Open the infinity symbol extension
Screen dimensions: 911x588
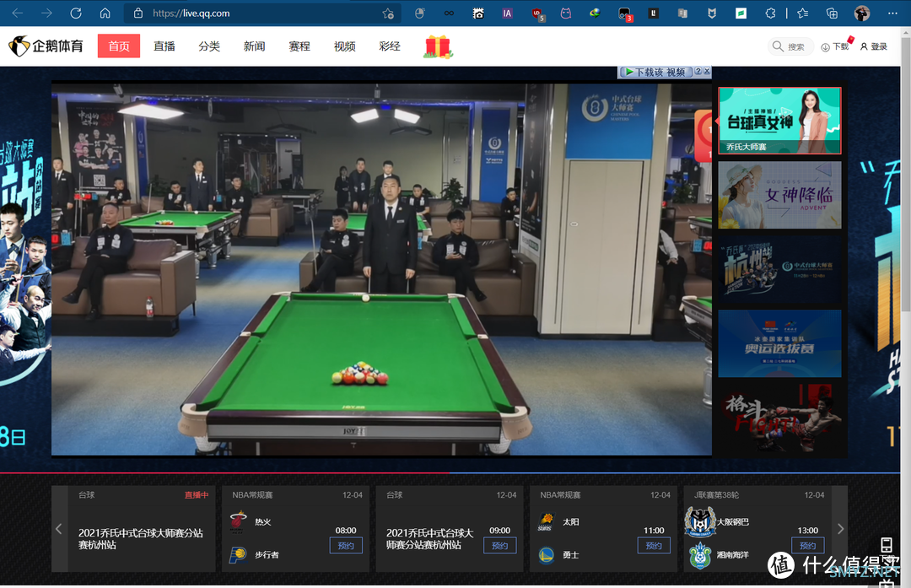tap(449, 13)
